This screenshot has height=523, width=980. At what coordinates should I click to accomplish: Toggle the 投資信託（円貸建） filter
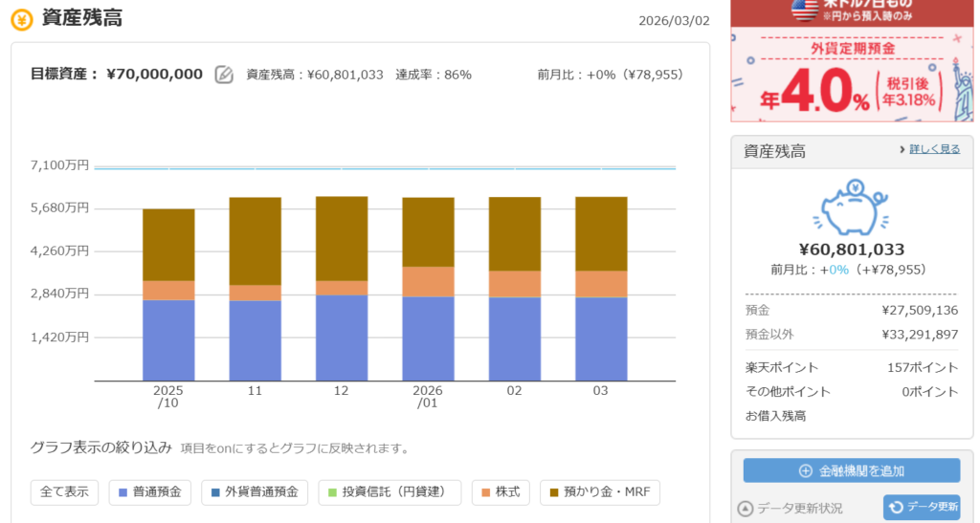[390, 492]
